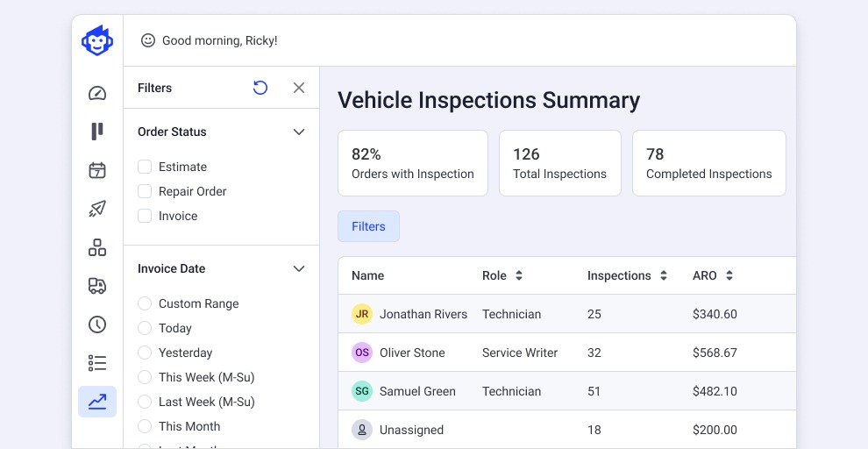Collapse the Invoice Date section
Viewport: 868px width, 449px height.
point(299,268)
